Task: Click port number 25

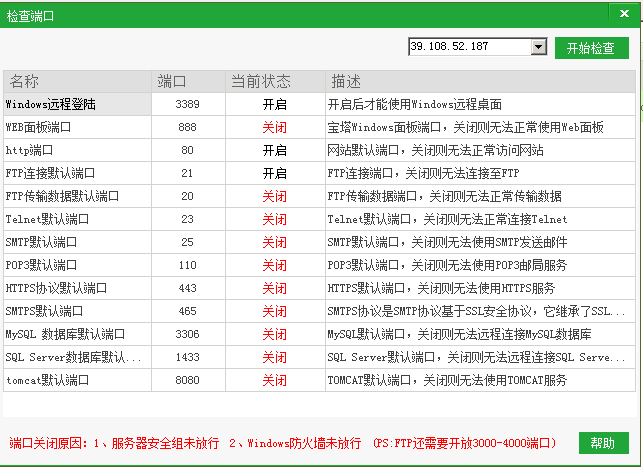Action: pos(187,242)
